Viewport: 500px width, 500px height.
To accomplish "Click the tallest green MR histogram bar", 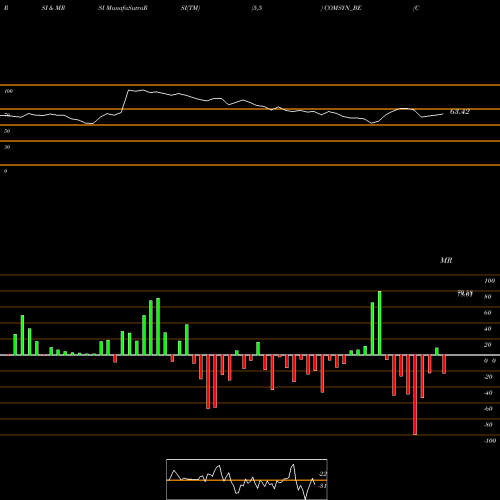I will (x=380, y=323).
